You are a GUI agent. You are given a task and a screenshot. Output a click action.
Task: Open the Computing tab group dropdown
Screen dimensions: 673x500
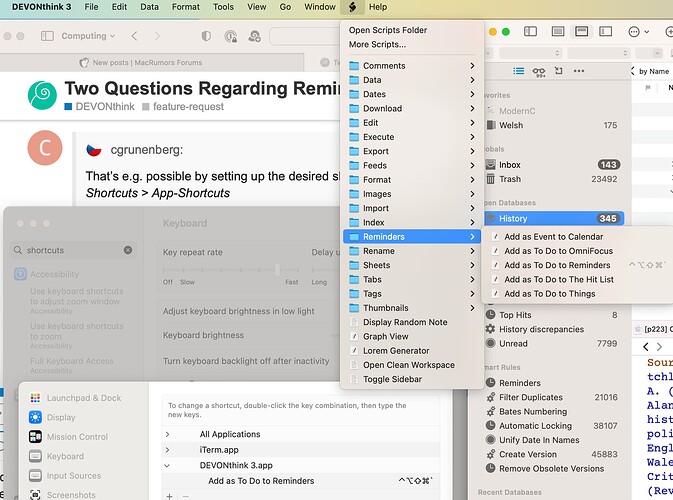pyautogui.click(x=88, y=36)
